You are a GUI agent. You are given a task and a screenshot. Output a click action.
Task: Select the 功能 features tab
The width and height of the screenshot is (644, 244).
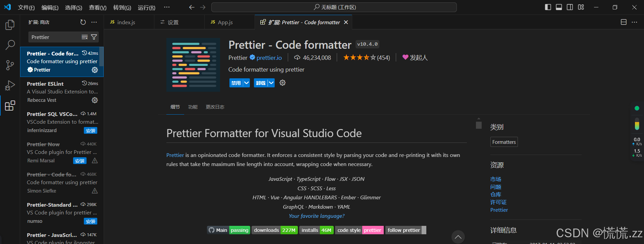tap(193, 107)
